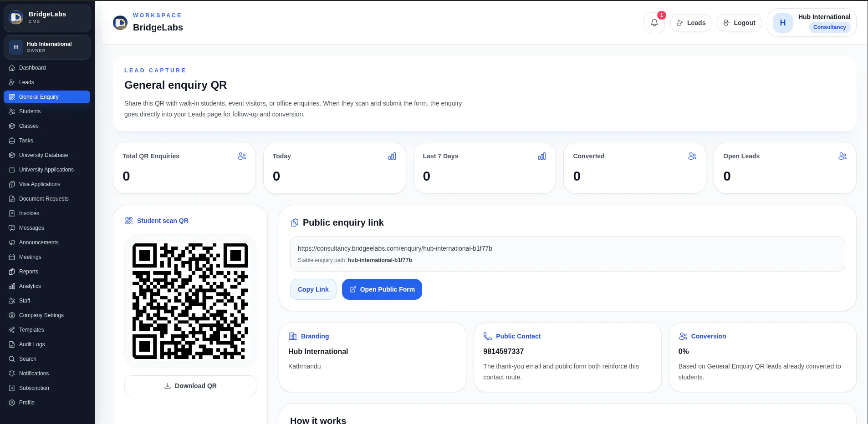Click the Classes graduation cap icon
Viewport: 868px width, 424px height.
point(12,126)
